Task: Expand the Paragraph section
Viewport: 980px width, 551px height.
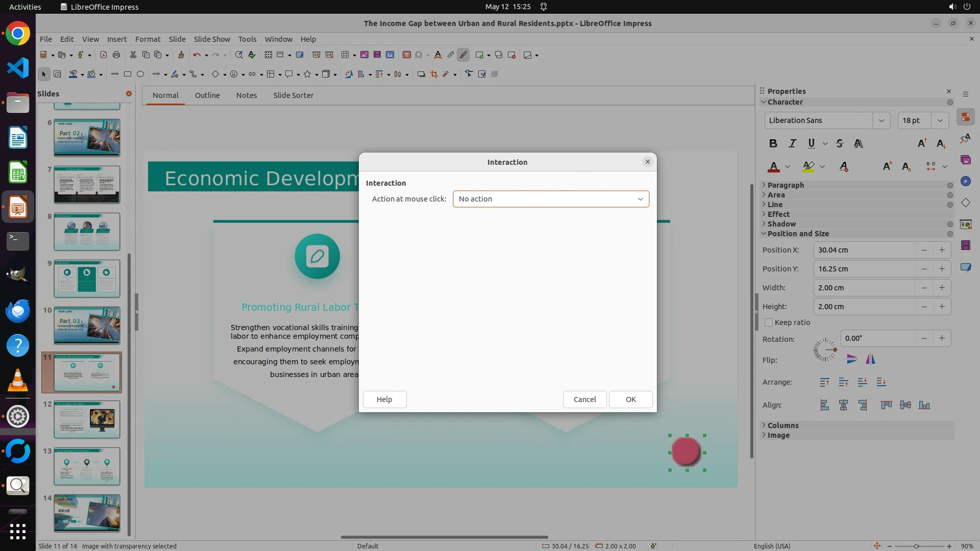Action: [x=786, y=185]
